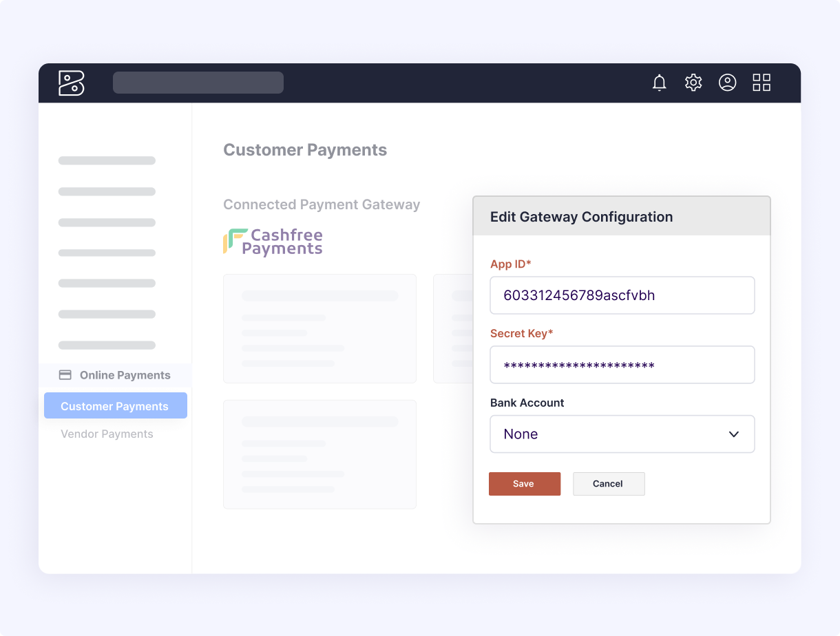Click the user profile icon
Image resolution: width=840 pixels, height=636 pixels.
point(727,83)
